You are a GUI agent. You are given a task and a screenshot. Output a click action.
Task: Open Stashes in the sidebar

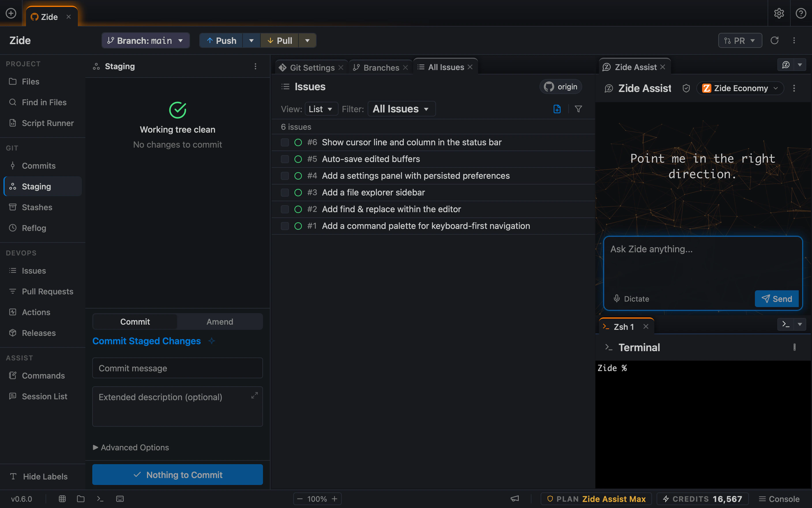point(43,207)
